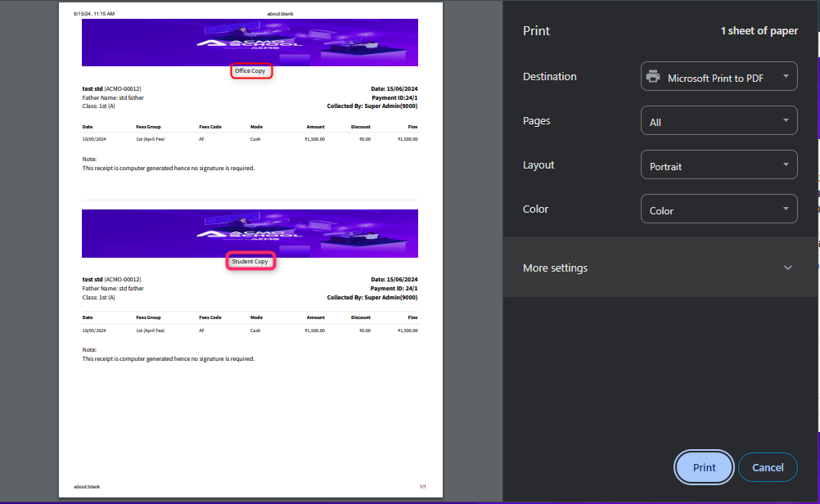The width and height of the screenshot is (820, 504).
Task: Click the printer icon in Destination field
Action: [x=653, y=78]
